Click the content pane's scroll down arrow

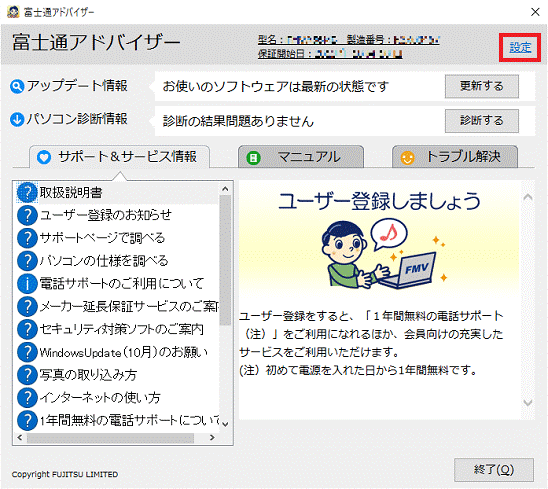528,403
